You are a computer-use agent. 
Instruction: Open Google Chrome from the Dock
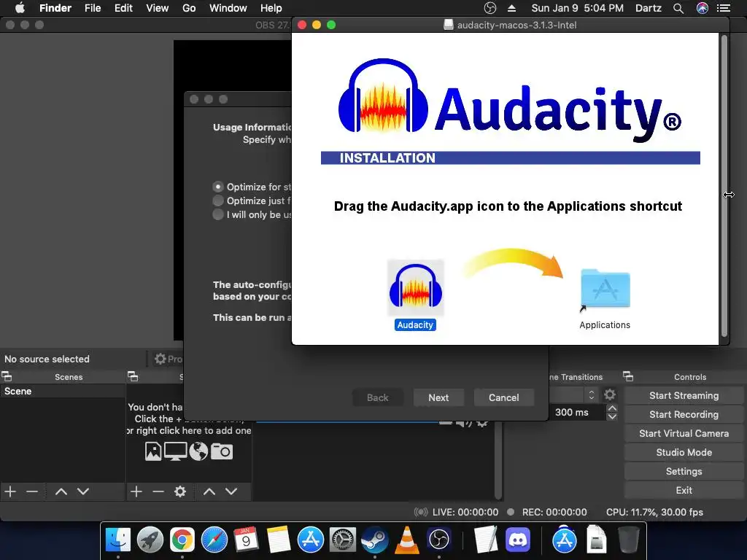coord(182,540)
